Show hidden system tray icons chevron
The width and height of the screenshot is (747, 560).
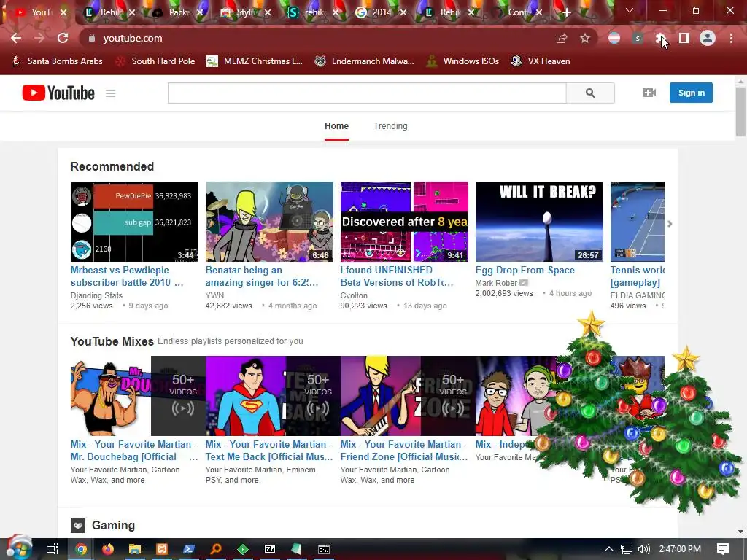609,549
